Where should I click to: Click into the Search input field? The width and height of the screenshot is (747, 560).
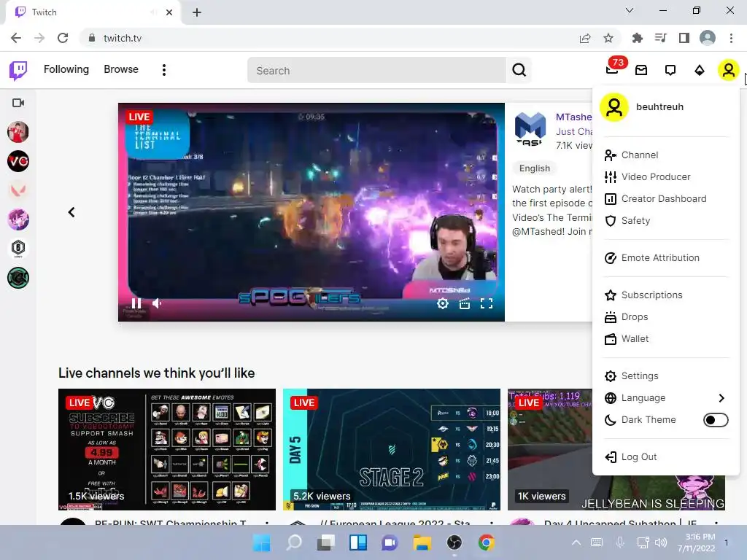coord(376,71)
